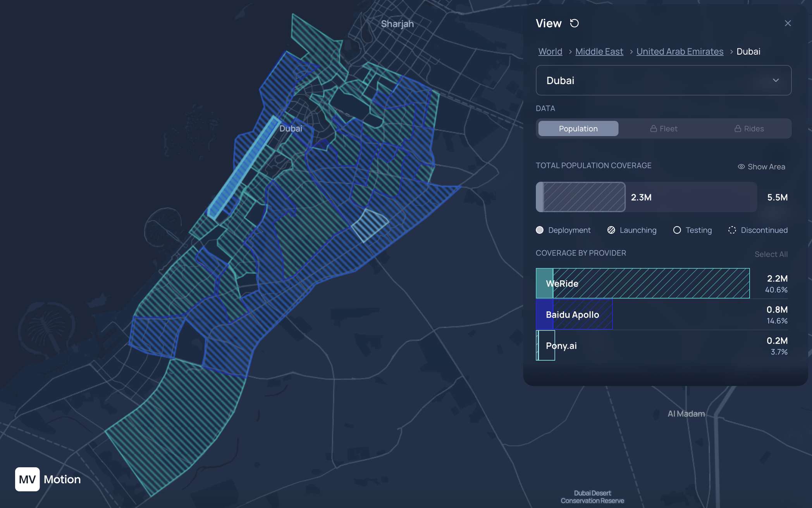
Task: Toggle Show Area visibility for population coverage
Action: tap(760, 166)
